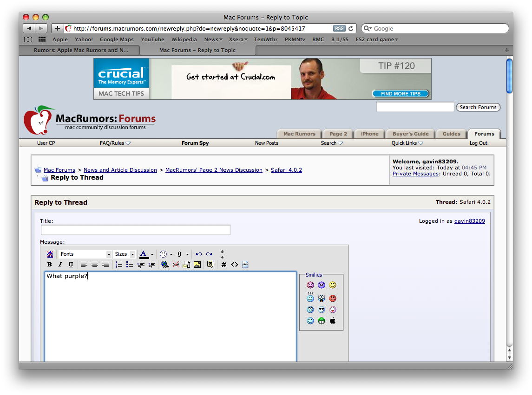
Task: Open the Guides site tab
Action: tap(451, 134)
